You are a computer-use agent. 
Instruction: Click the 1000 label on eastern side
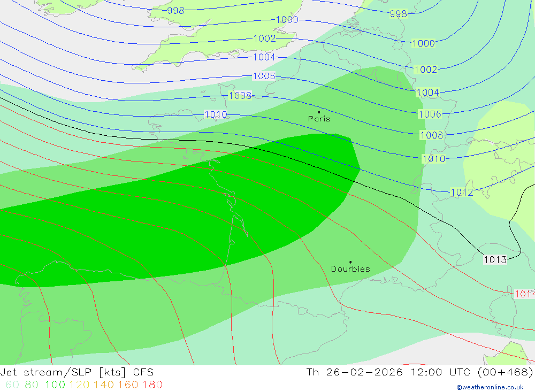click(423, 43)
